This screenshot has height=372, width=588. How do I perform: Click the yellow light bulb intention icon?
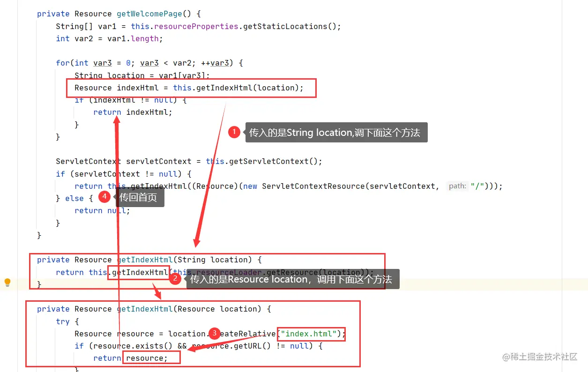coord(7,283)
